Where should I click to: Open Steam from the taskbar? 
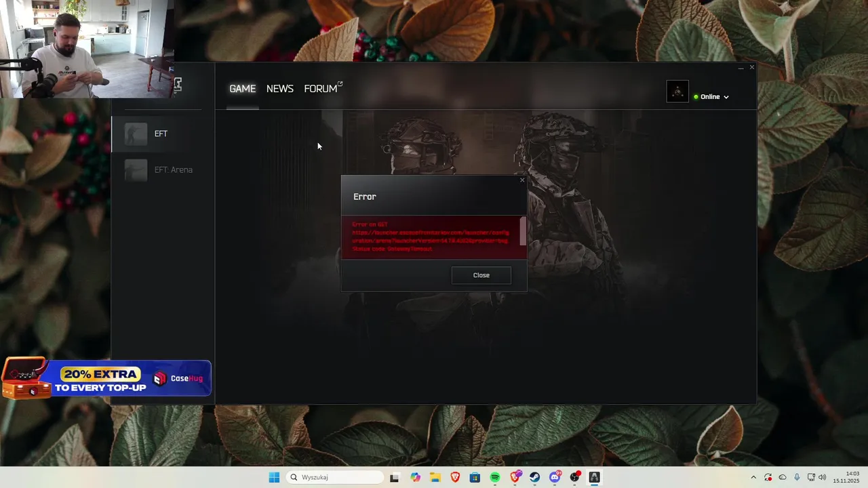[x=535, y=477]
